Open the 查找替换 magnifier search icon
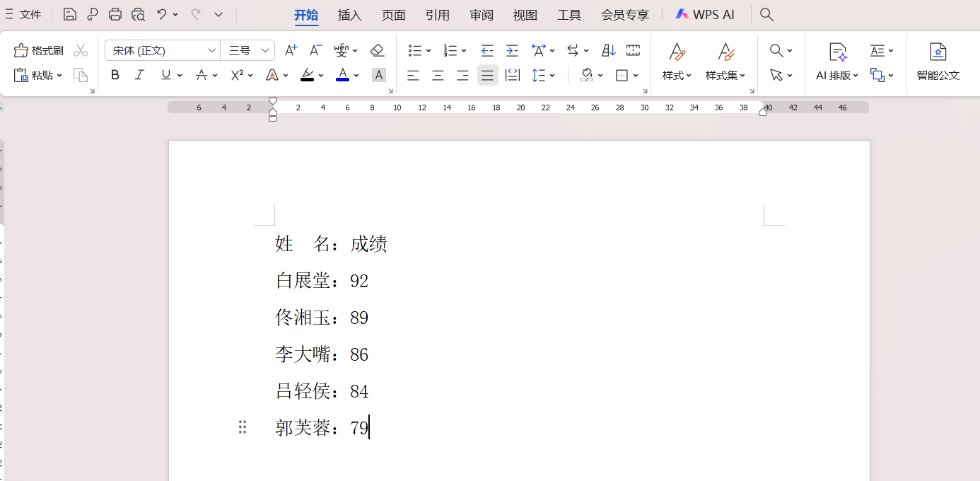Image resolution: width=980 pixels, height=481 pixels. pos(776,50)
